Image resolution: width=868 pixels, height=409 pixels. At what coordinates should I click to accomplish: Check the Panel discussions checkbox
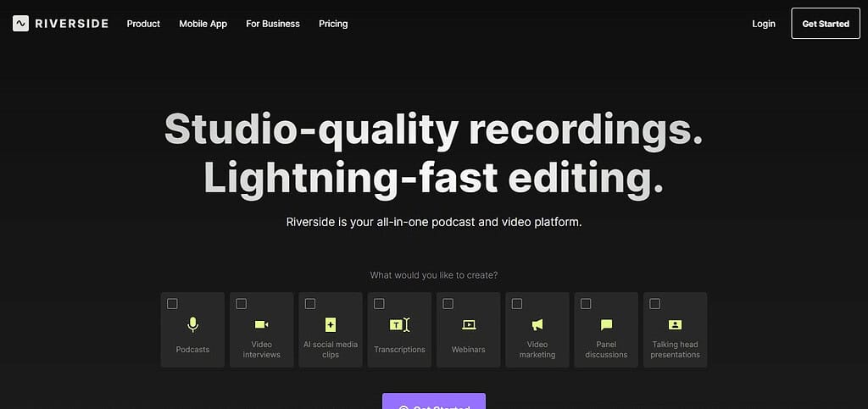[587, 304]
